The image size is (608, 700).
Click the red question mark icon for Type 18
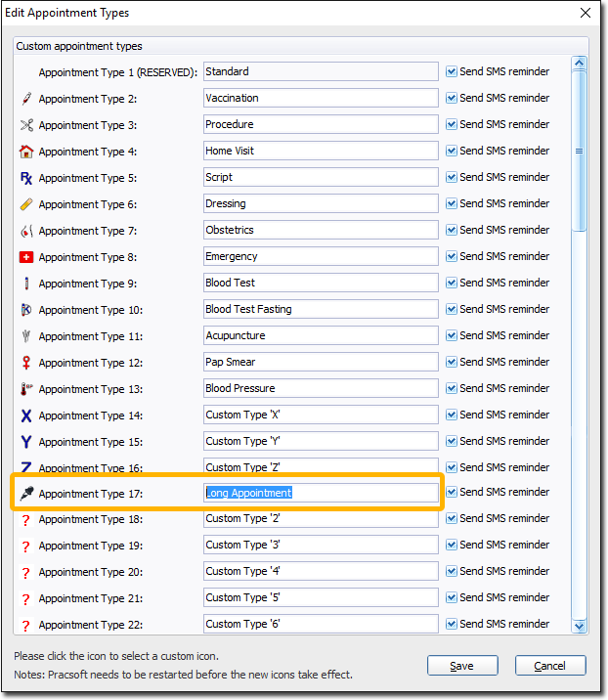(x=26, y=520)
